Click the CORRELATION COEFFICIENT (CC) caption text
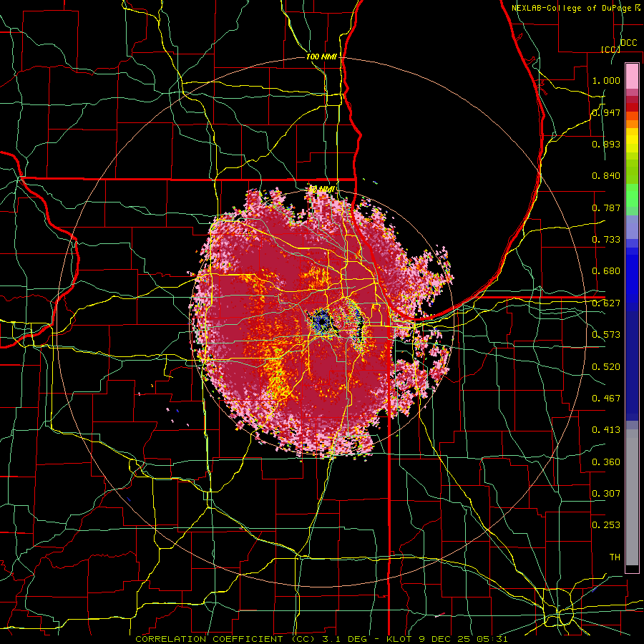Screen dimensions: 644x644 pyautogui.click(x=225, y=639)
